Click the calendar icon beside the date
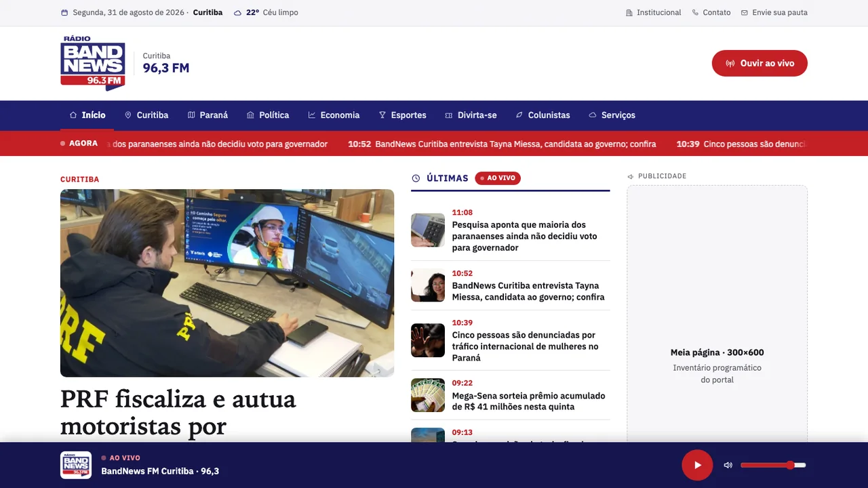The width and height of the screenshot is (868, 488). pyautogui.click(x=64, y=13)
